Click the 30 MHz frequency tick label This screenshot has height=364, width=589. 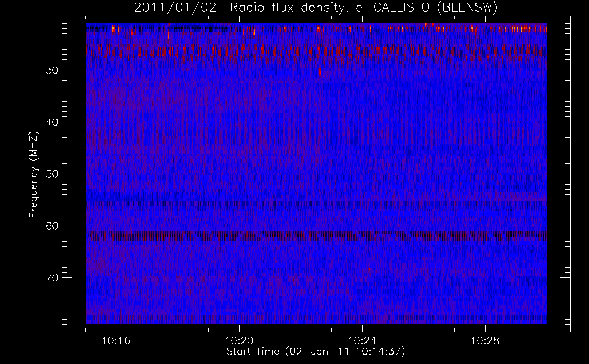[52, 70]
